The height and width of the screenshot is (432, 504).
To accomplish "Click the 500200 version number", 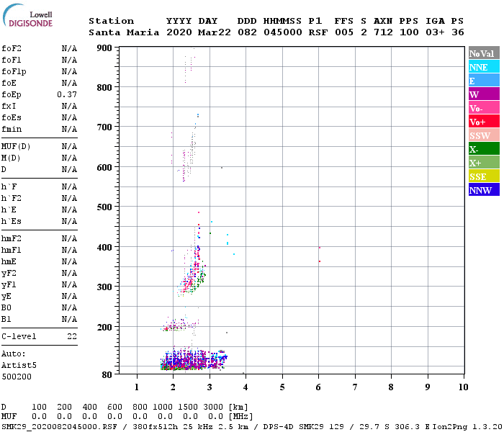I will tap(17, 377).
